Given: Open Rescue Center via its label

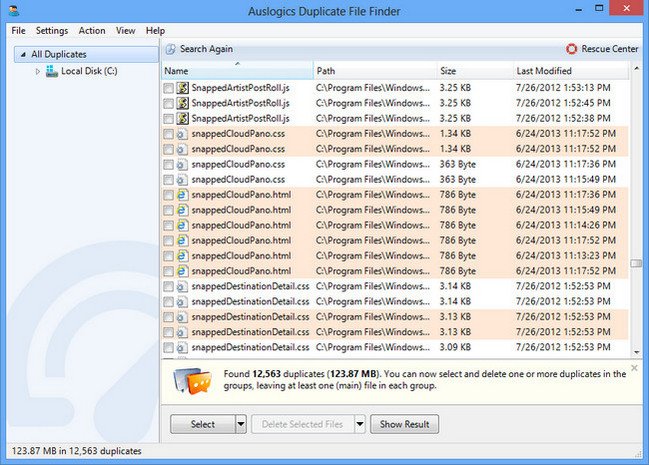Looking at the screenshot, I should click(x=610, y=49).
